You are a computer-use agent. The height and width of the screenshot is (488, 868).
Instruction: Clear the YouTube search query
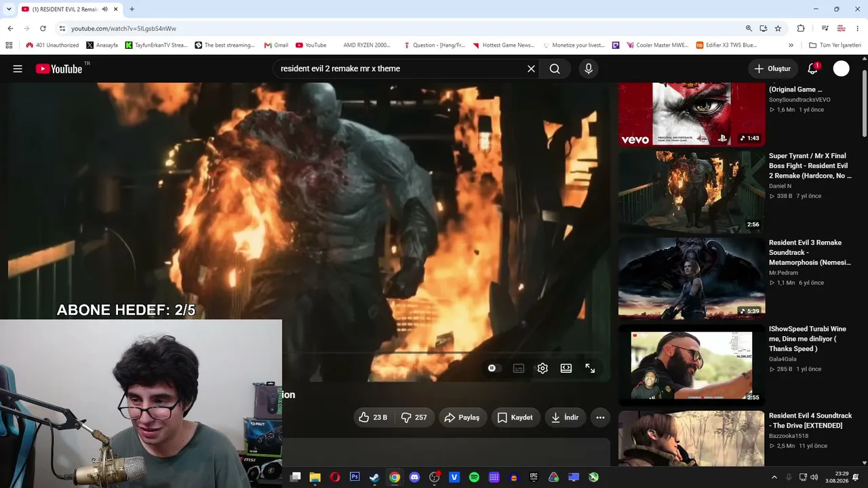(x=531, y=68)
